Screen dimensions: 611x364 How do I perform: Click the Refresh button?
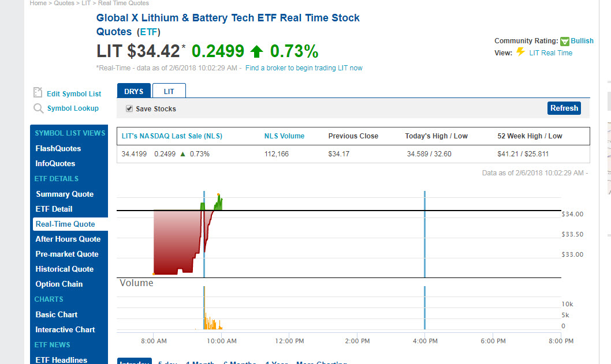coord(564,108)
